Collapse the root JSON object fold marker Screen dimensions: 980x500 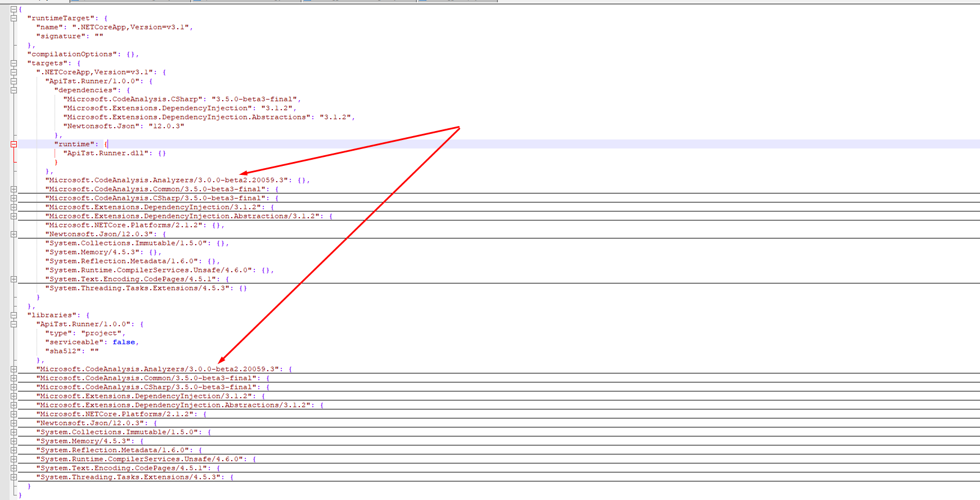tap(14, 9)
